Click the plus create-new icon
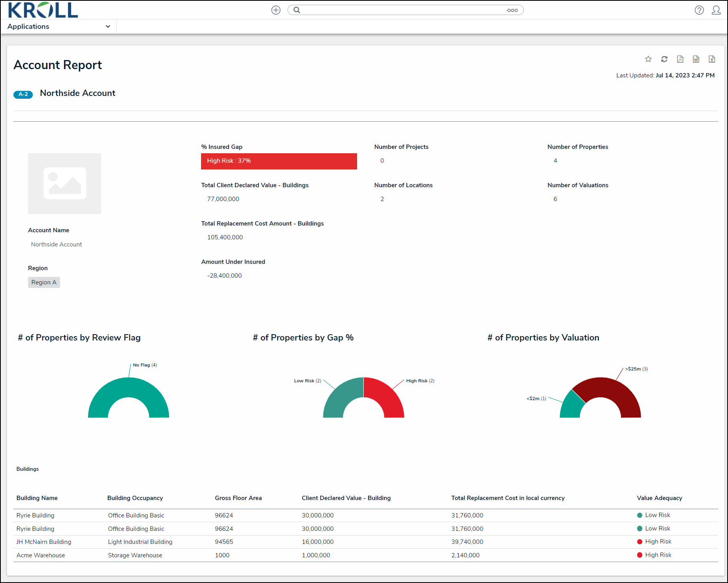This screenshot has height=583, width=728. point(276,10)
